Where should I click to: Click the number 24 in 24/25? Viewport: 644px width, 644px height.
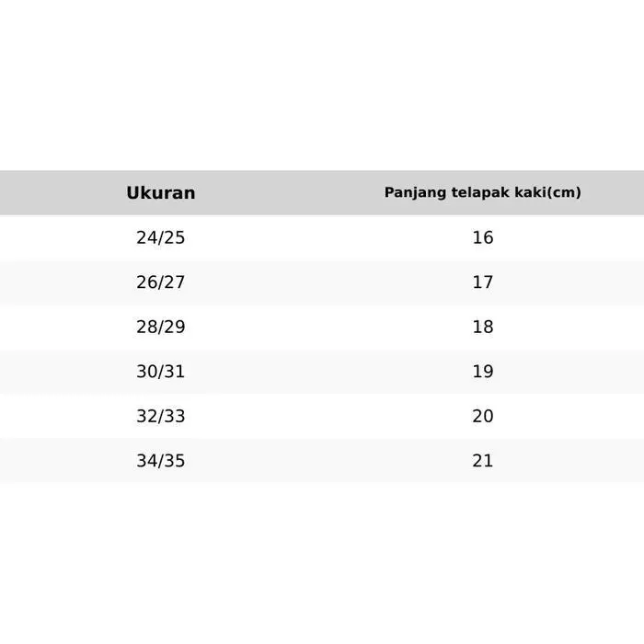tap(147, 237)
